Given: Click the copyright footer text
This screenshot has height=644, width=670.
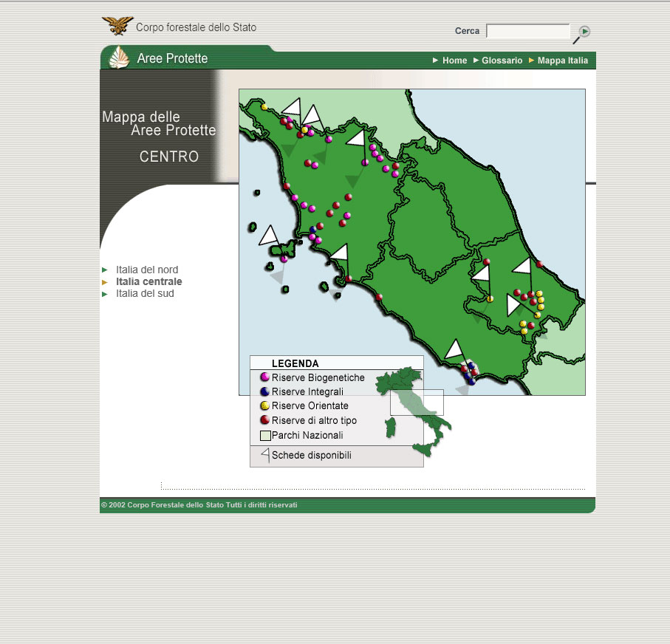Looking at the screenshot, I should point(199,504).
